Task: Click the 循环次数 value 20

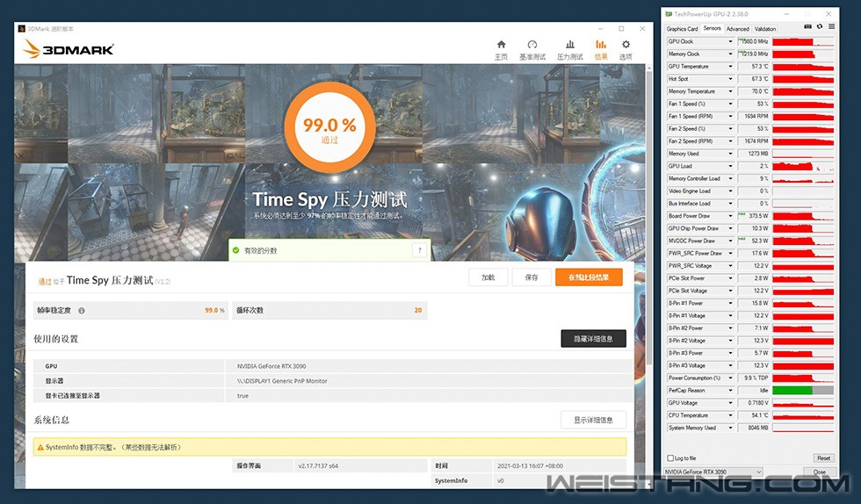Action: (x=418, y=310)
